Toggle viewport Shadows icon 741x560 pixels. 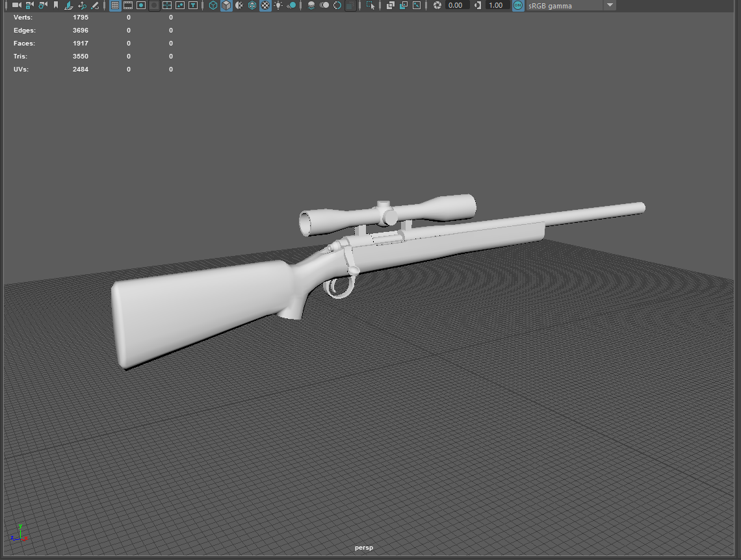[292, 5]
